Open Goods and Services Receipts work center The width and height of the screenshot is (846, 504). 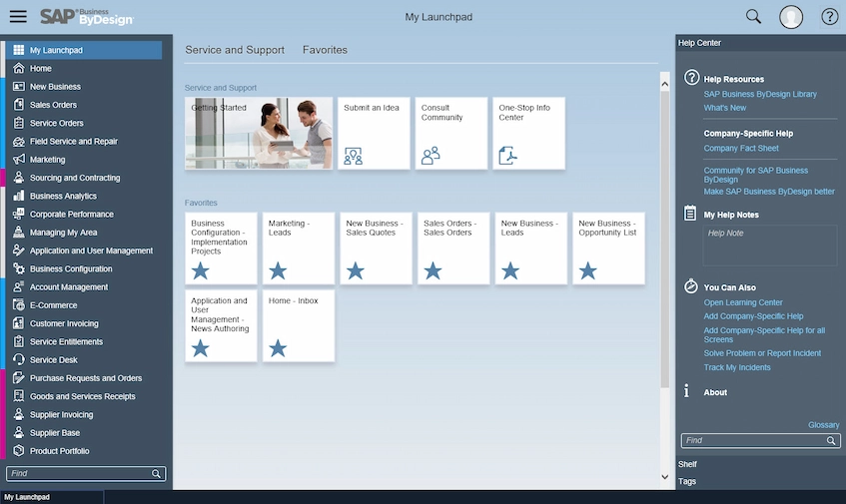click(84, 396)
